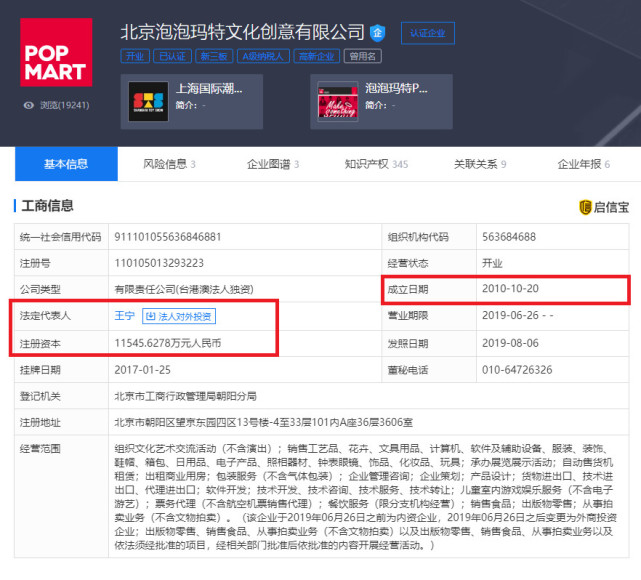
Task: Click the 发照日期 label
Action: coord(408,344)
